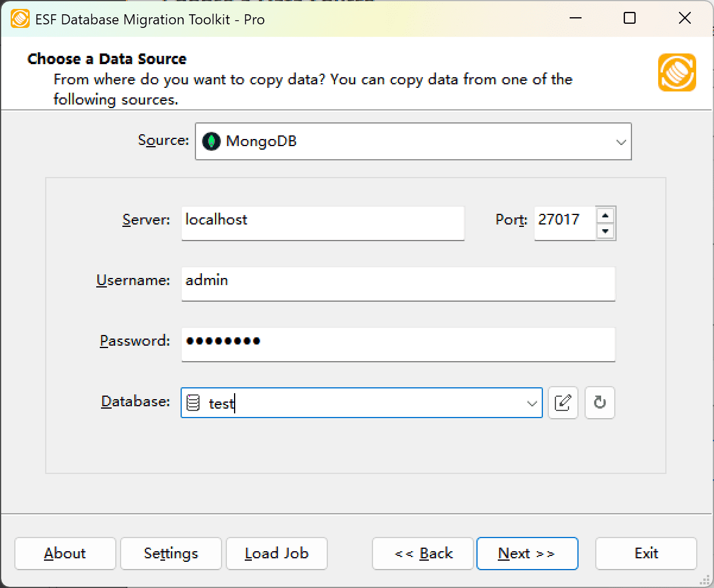Go back to the previous step
The width and height of the screenshot is (714, 588).
tap(422, 553)
